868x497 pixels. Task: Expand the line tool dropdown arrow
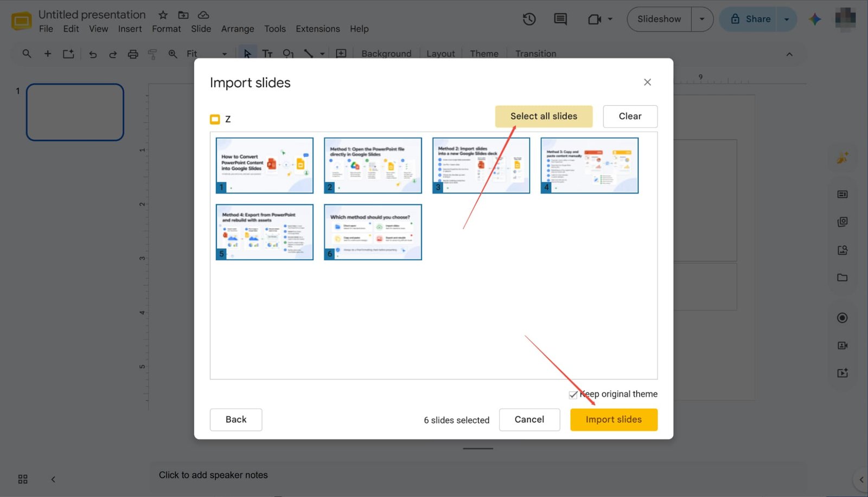322,54
